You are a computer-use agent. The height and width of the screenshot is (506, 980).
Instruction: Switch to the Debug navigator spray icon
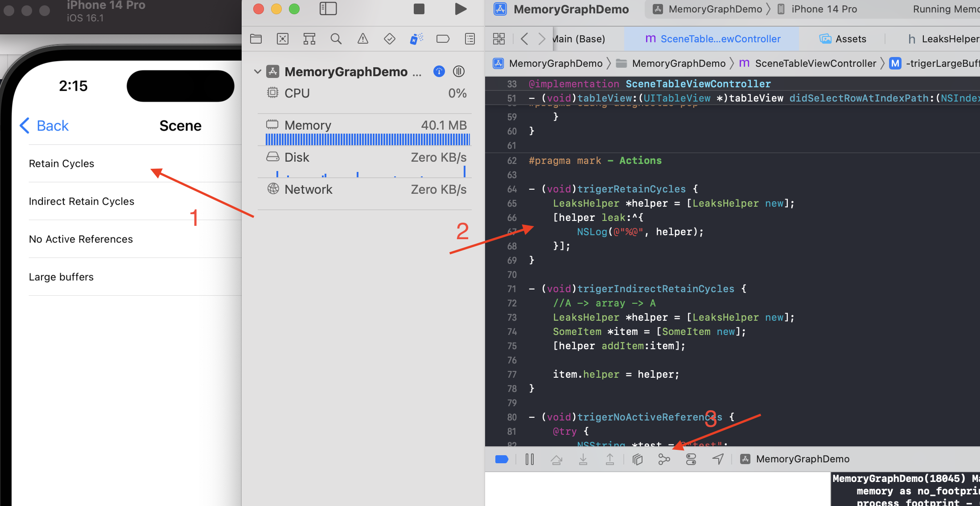pos(416,39)
